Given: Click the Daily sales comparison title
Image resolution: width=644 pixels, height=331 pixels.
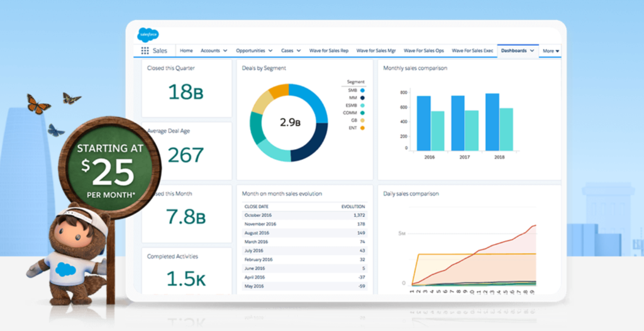Looking at the screenshot, I should click(411, 194).
